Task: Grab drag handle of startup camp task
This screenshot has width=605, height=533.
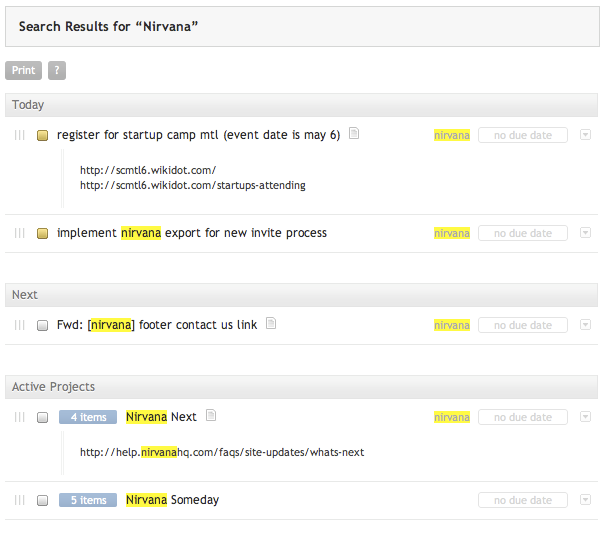Action: coord(19,135)
